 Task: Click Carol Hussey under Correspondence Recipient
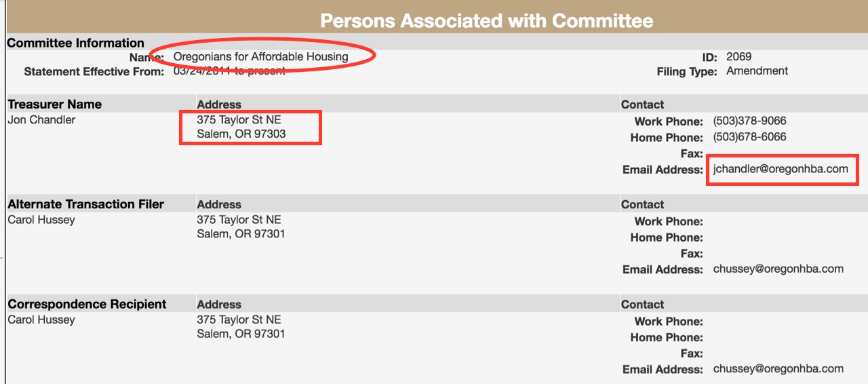coord(41,320)
